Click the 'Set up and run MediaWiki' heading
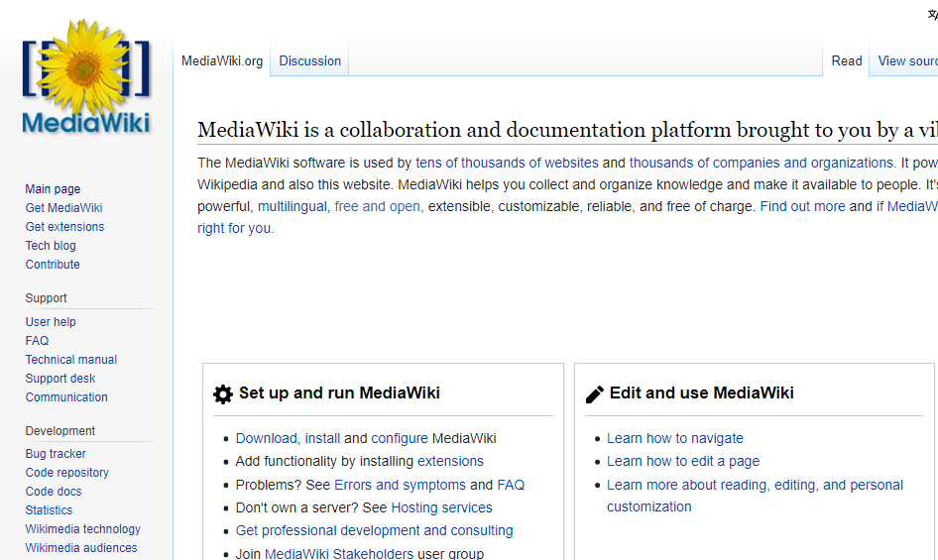The image size is (938, 560). [x=339, y=393]
